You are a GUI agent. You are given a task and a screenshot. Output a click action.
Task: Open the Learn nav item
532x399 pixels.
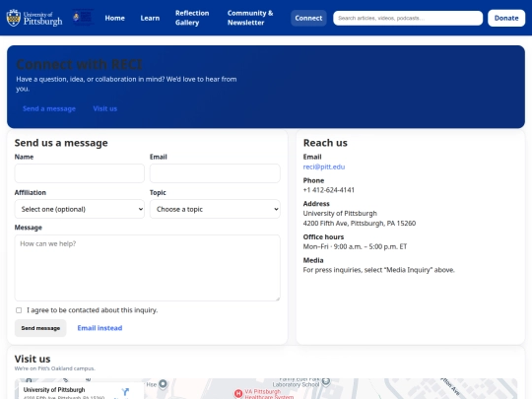[x=150, y=18]
